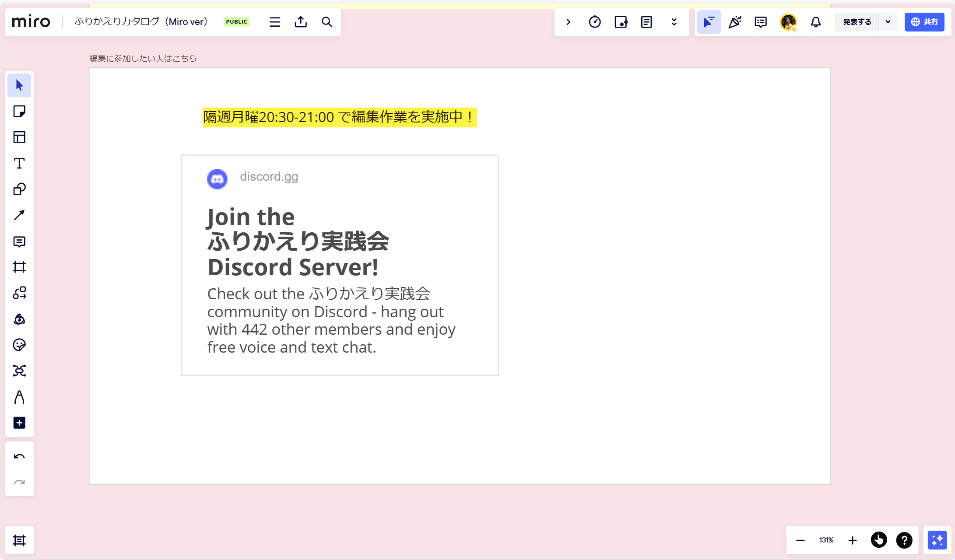
Task: Click the PUBLIC badge
Action: (x=236, y=22)
